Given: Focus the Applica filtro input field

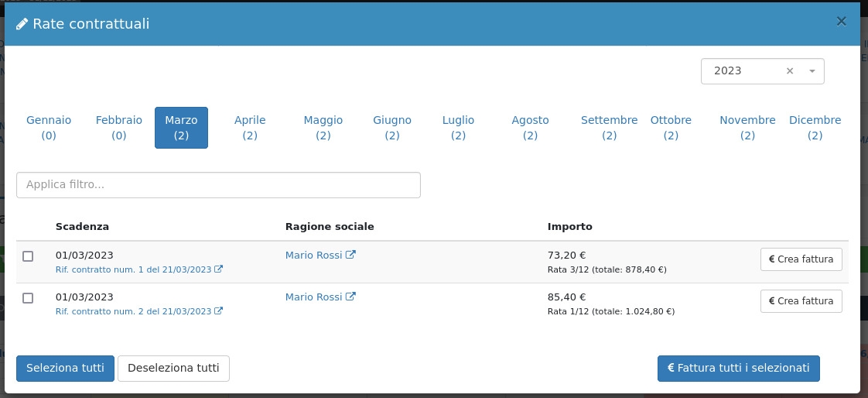Looking at the screenshot, I should pos(218,185).
